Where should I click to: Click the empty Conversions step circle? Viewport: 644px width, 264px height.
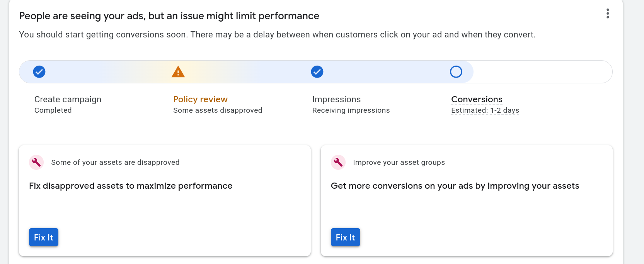click(456, 72)
